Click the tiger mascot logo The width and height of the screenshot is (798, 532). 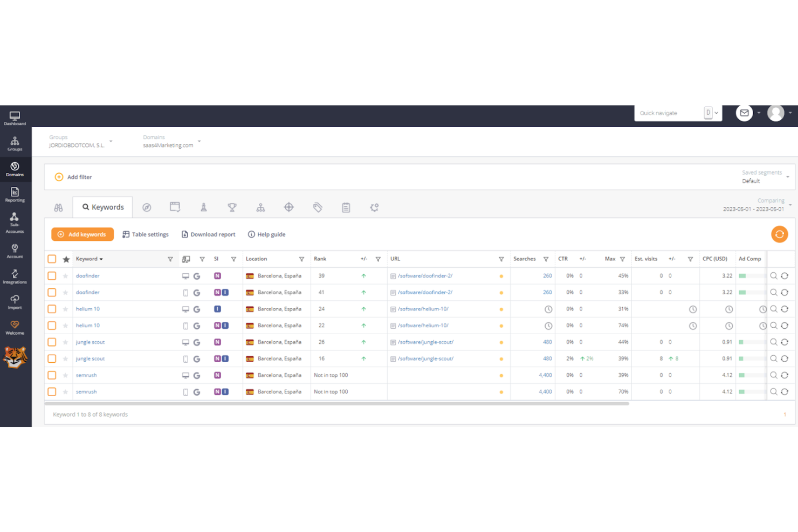[15, 357]
